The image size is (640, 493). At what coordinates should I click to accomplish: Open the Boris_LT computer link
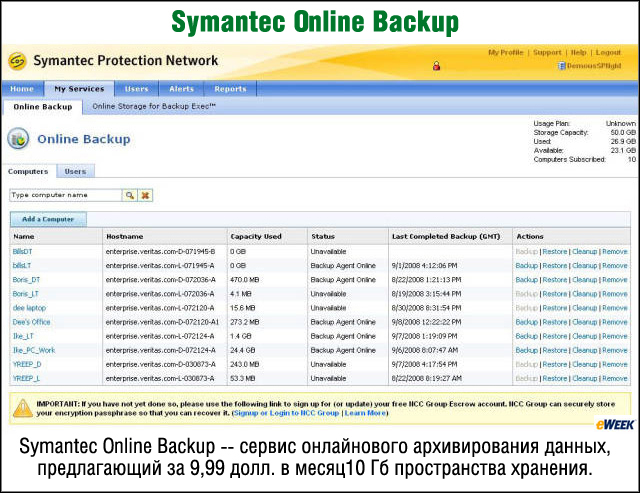25,294
